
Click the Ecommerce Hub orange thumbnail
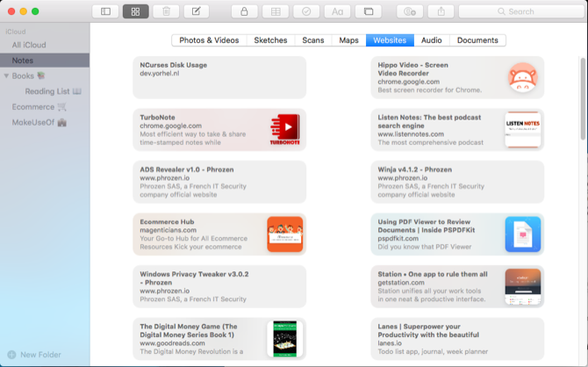[285, 234]
